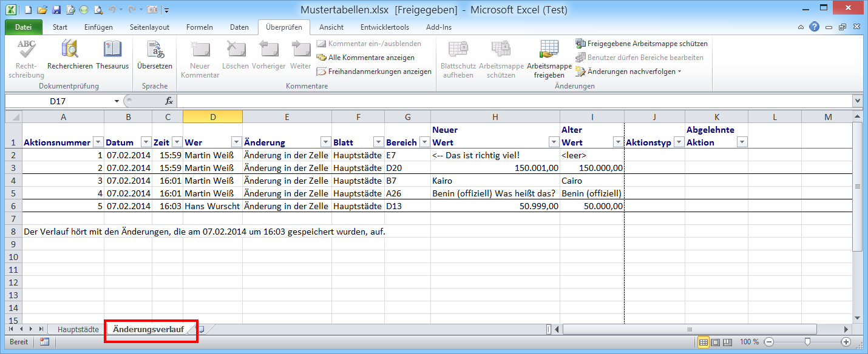The width and height of the screenshot is (868, 354).
Task: Select Normal view button in status bar
Action: [704, 342]
